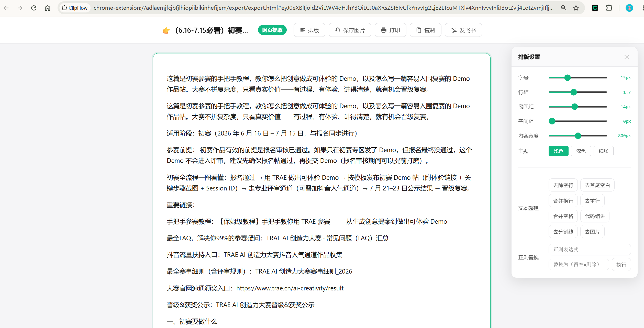
Task: Click the browser address bar URL
Action: (324, 8)
